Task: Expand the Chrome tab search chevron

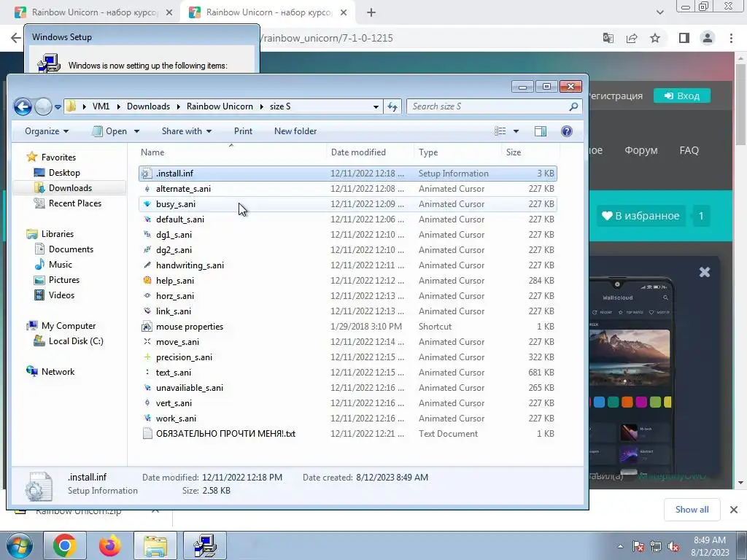Action: tap(659, 12)
